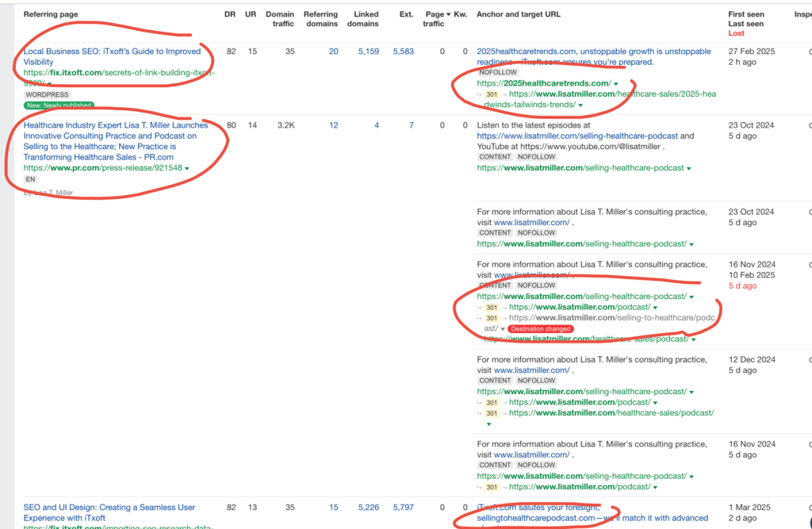Open 2025healthcaretrends.com unstoppable growth anchor link

tap(593, 56)
